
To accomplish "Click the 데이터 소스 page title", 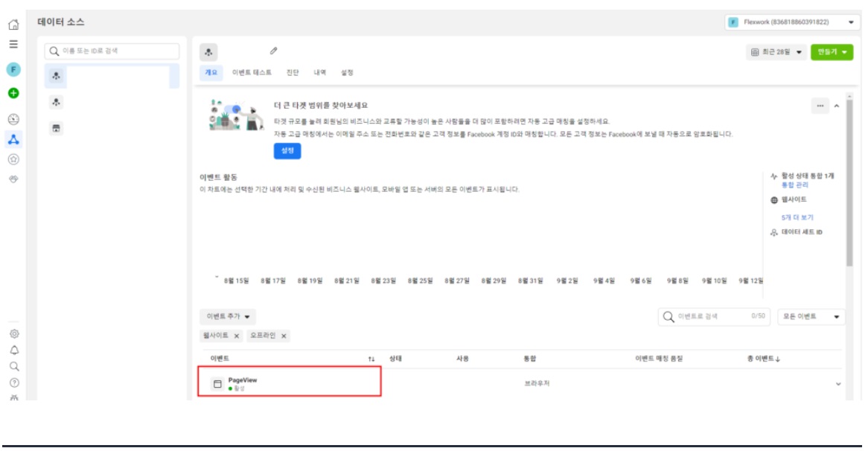I will pyautogui.click(x=61, y=22).
